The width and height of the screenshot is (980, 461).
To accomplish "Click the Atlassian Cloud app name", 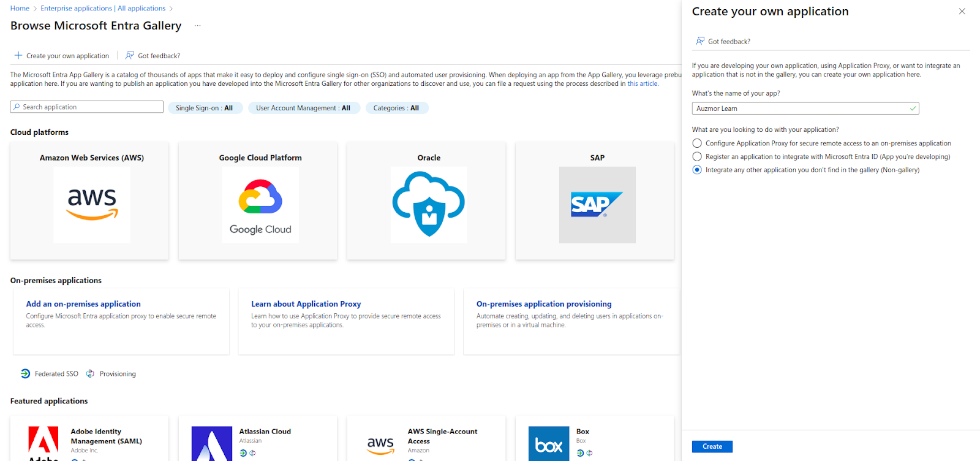I will 265,432.
